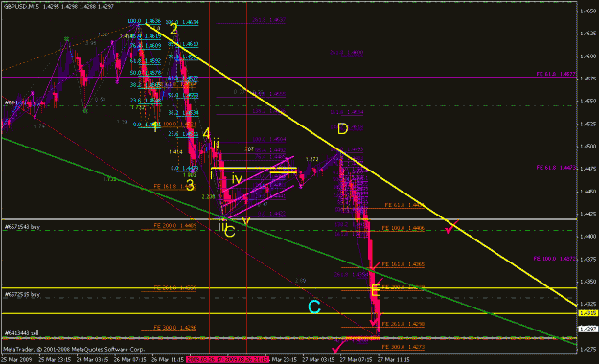Select magenta FE 100.0 1.4372 label

555,259
